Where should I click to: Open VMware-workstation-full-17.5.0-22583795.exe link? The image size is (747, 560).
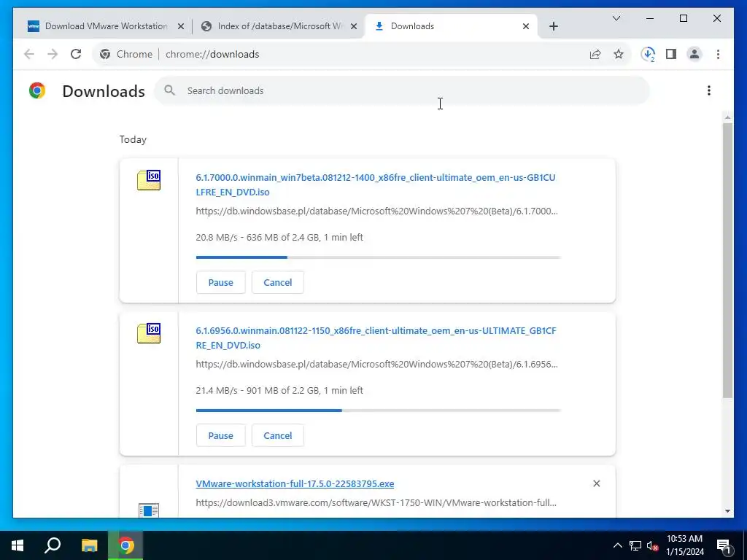point(295,483)
